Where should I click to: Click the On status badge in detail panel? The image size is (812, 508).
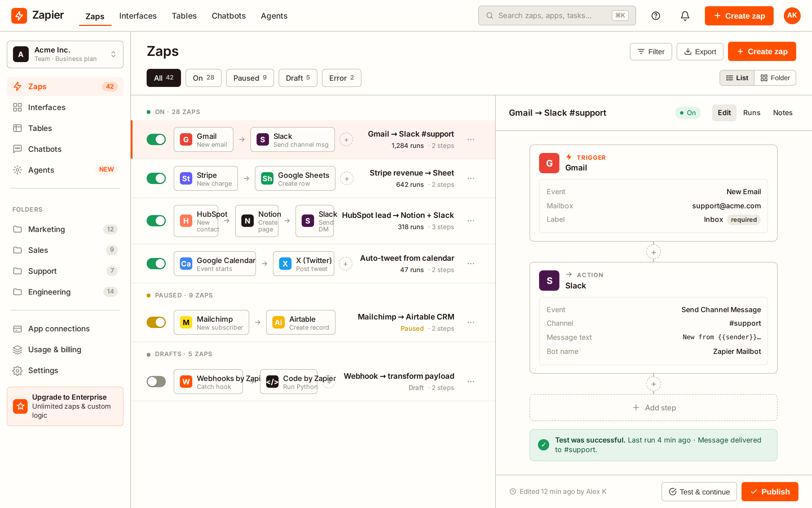tap(687, 113)
